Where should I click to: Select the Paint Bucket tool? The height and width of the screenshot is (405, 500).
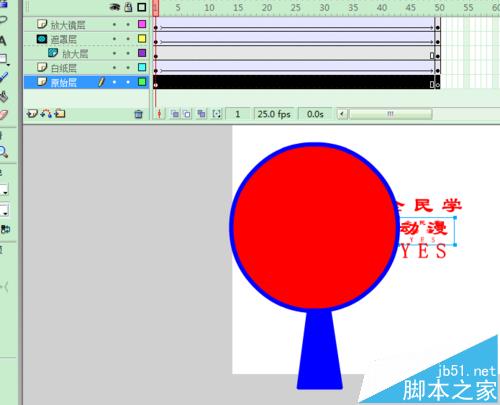point(3,97)
